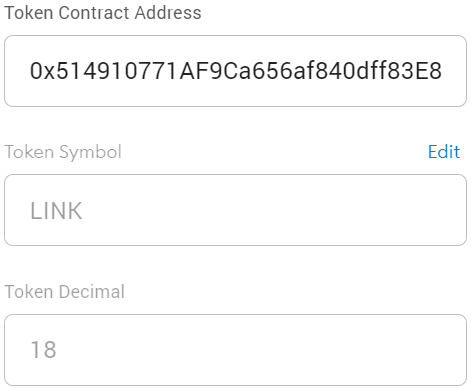The width and height of the screenshot is (471, 388).
Task: Click the LINK symbol text
Action: coord(56,211)
